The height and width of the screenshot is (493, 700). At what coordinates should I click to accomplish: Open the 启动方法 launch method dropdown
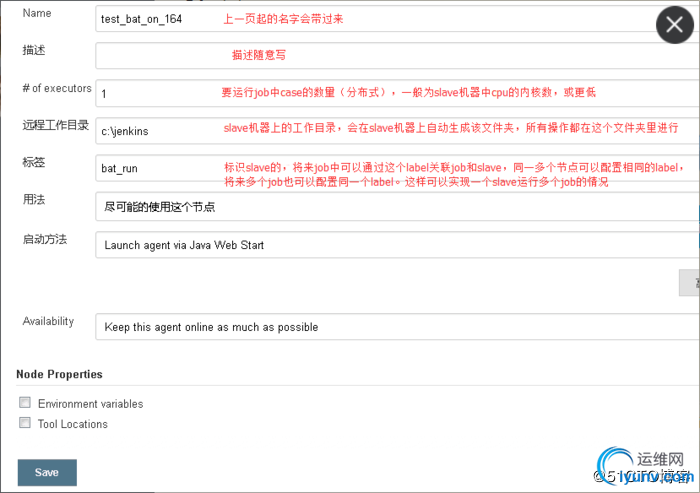coord(397,245)
